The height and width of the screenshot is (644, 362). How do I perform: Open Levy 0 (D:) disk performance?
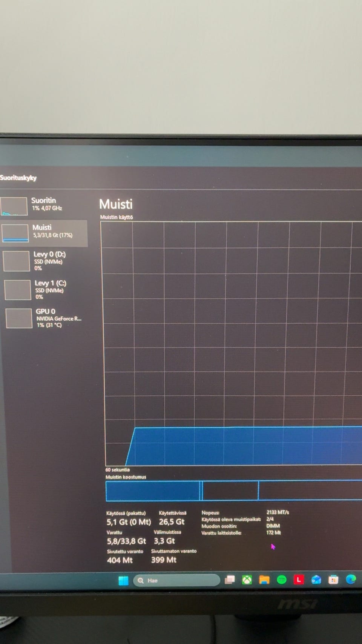click(44, 261)
